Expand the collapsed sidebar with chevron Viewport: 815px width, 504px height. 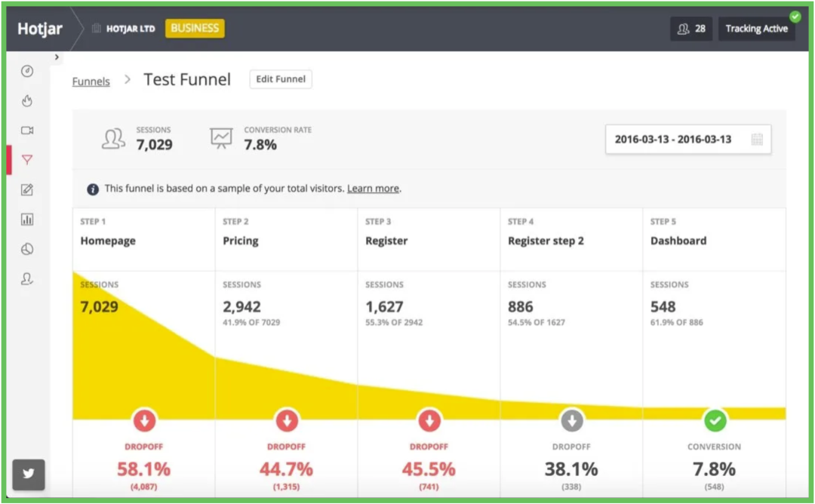tap(57, 57)
